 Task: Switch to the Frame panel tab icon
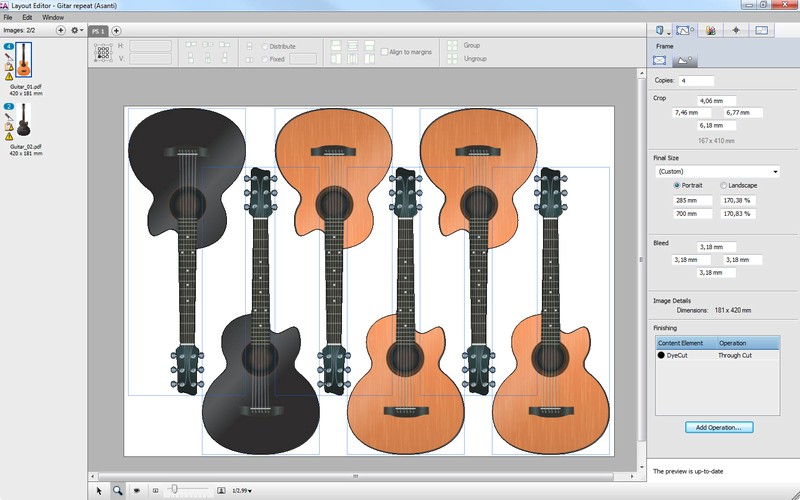684,31
